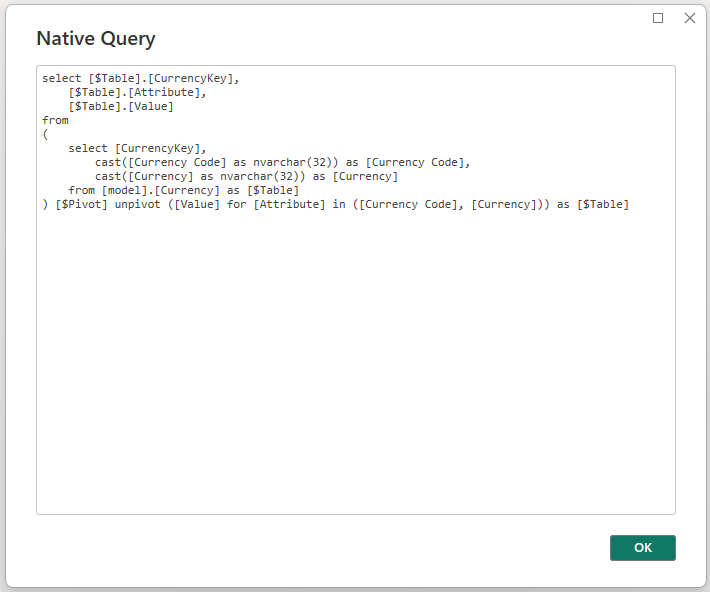Maximize the Native Query window
This screenshot has height=592, width=710.
[x=658, y=18]
